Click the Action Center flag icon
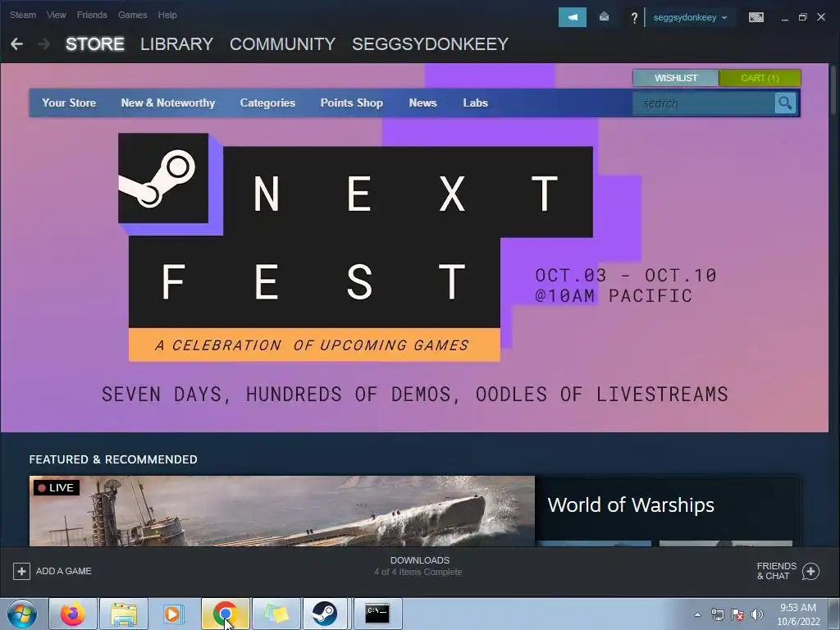Viewport: 840px width, 630px height. pyautogui.click(x=737, y=614)
